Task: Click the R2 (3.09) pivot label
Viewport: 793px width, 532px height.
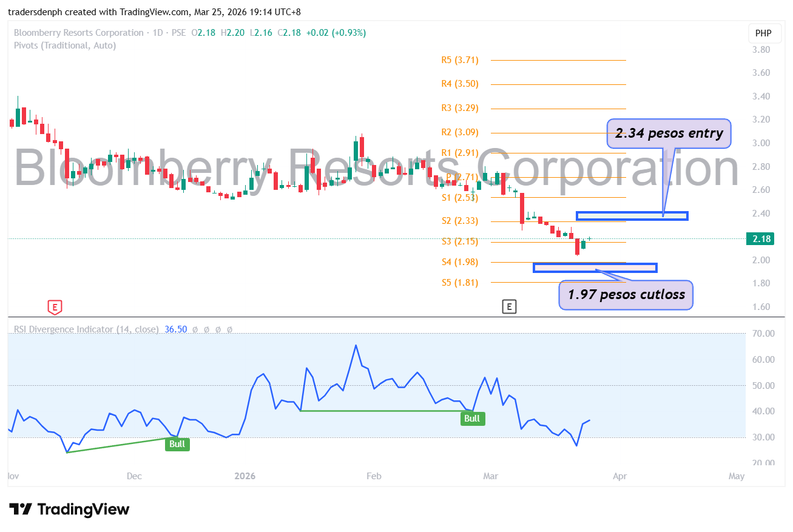Action: 460,132
